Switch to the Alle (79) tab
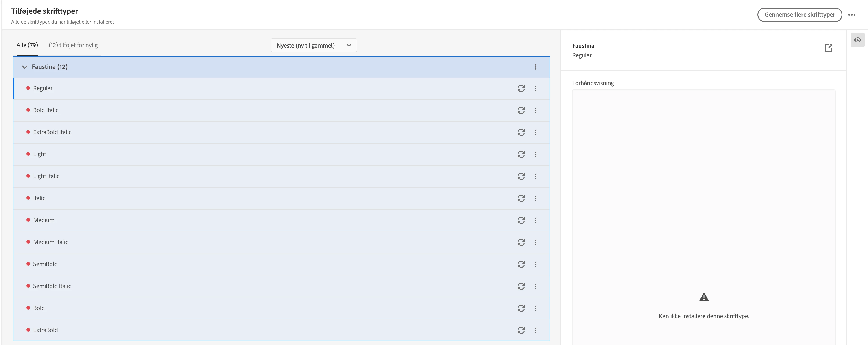Viewport: 868px width, 345px height. pyautogui.click(x=27, y=45)
